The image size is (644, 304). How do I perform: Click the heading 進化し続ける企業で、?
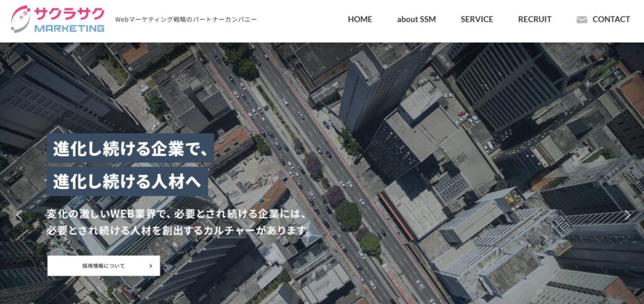click(130, 149)
